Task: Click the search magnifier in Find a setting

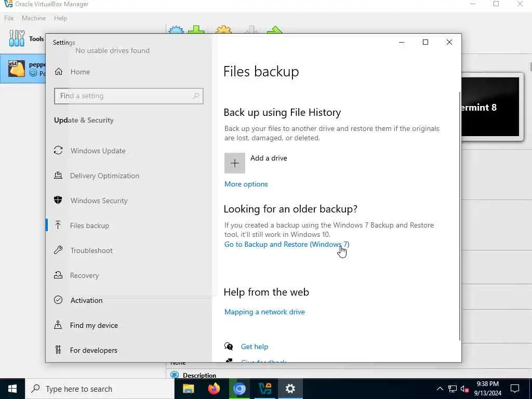Action: tap(196, 96)
